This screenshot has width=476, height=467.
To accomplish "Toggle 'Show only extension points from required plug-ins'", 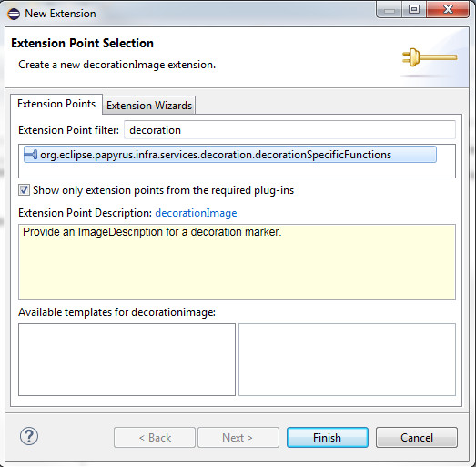I will coord(24,190).
